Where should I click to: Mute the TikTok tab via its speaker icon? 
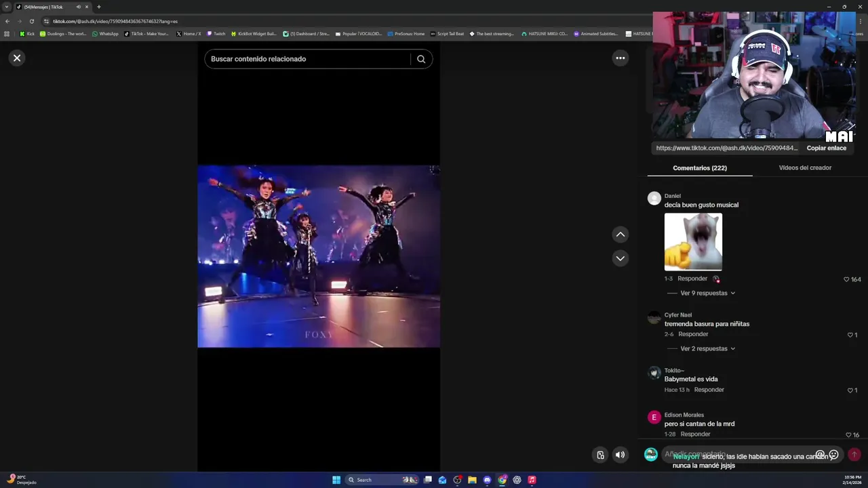(78, 7)
